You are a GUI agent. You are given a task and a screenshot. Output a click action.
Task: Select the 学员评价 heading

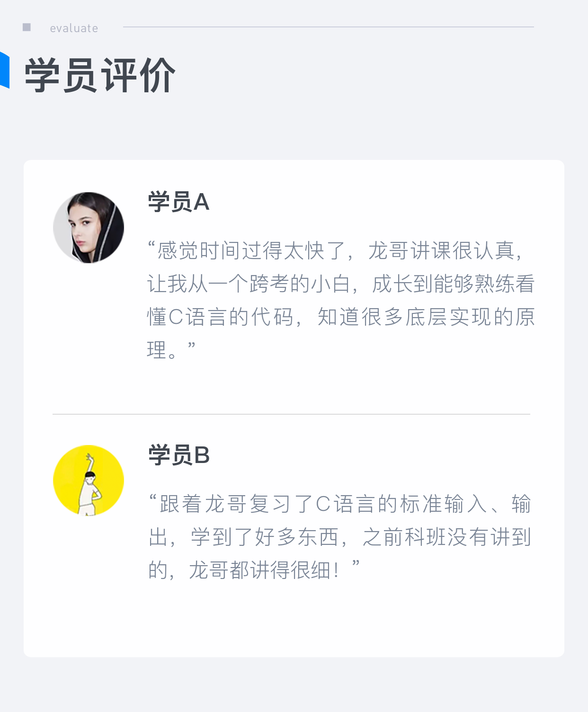click(100, 75)
